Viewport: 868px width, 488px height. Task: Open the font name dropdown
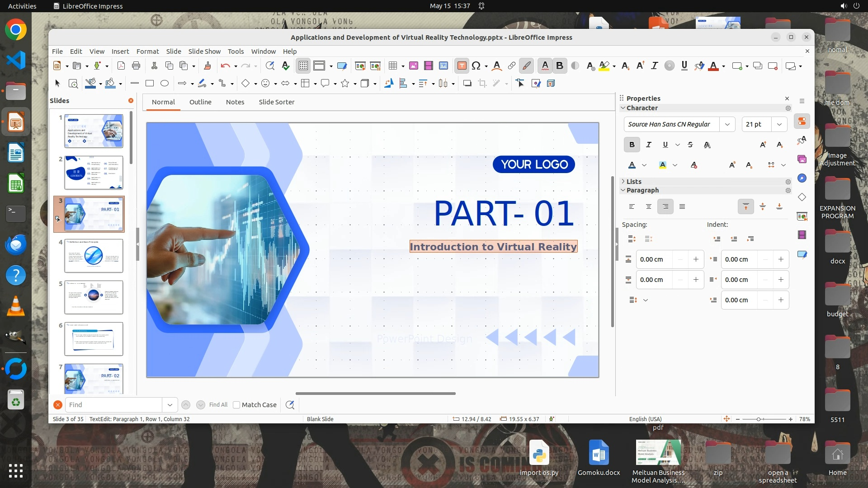[727, 124]
